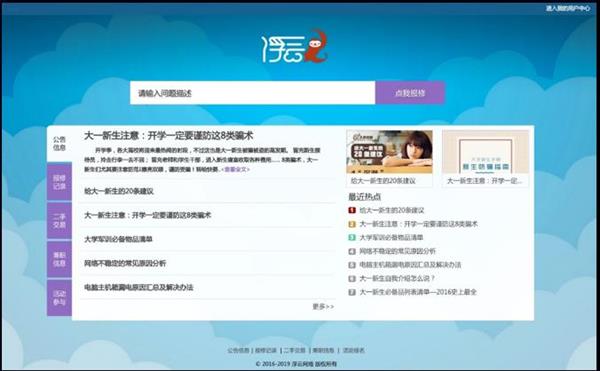
Task: Click the gray rank 7 badge in 最近热点
Action: tap(352, 292)
